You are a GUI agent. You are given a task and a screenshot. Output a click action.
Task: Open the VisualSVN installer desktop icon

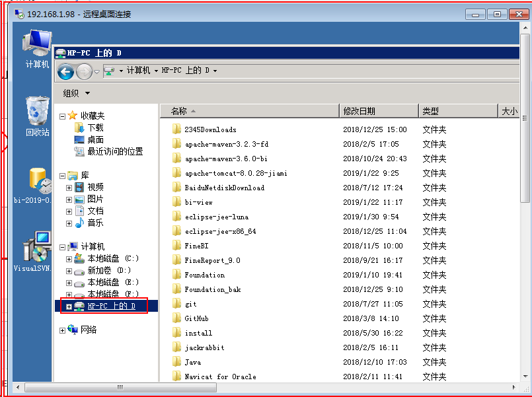point(33,252)
